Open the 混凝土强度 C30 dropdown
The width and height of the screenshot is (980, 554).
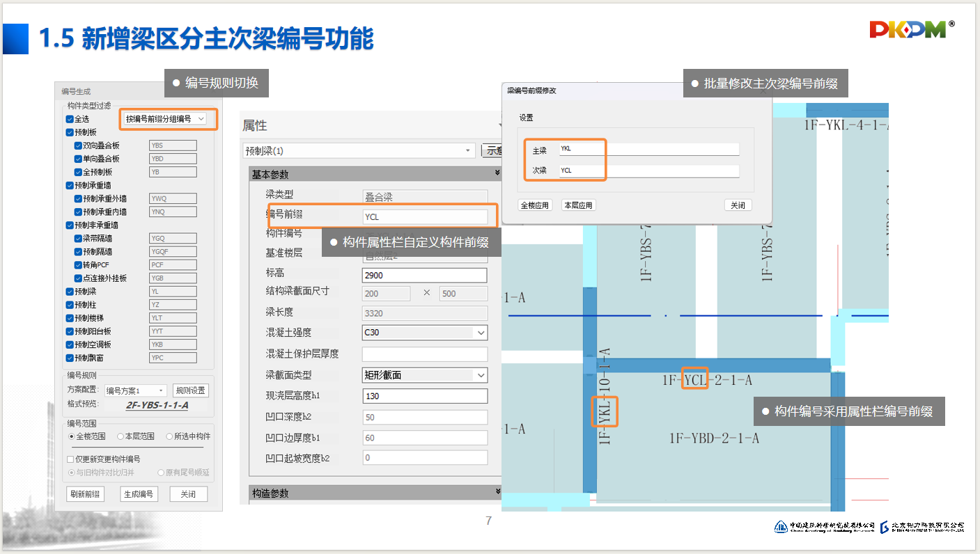(x=481, y=333)
